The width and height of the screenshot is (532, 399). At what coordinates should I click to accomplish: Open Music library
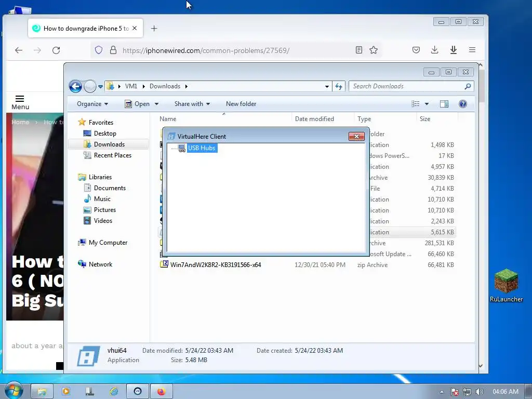[x=102, y=199]
